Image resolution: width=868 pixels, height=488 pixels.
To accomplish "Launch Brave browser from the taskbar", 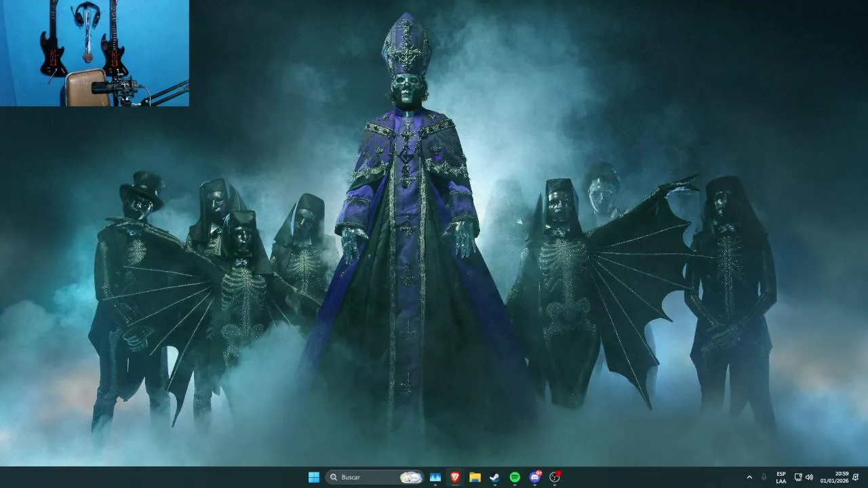I will 455,477.
